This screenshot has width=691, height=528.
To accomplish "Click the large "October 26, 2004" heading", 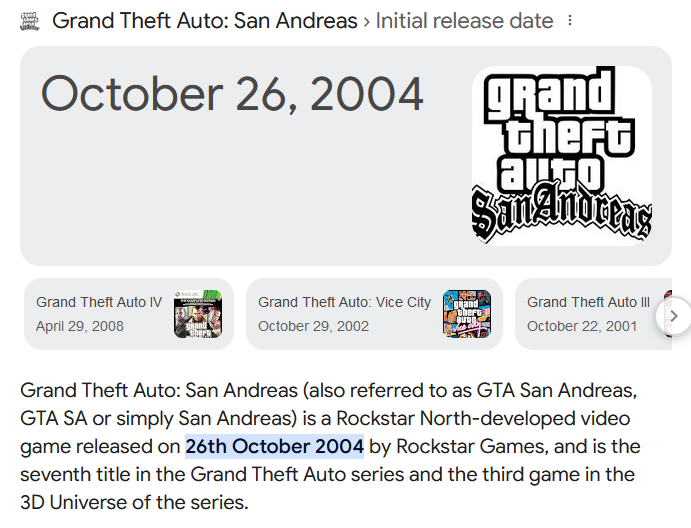I will click(x=232, y=94).
